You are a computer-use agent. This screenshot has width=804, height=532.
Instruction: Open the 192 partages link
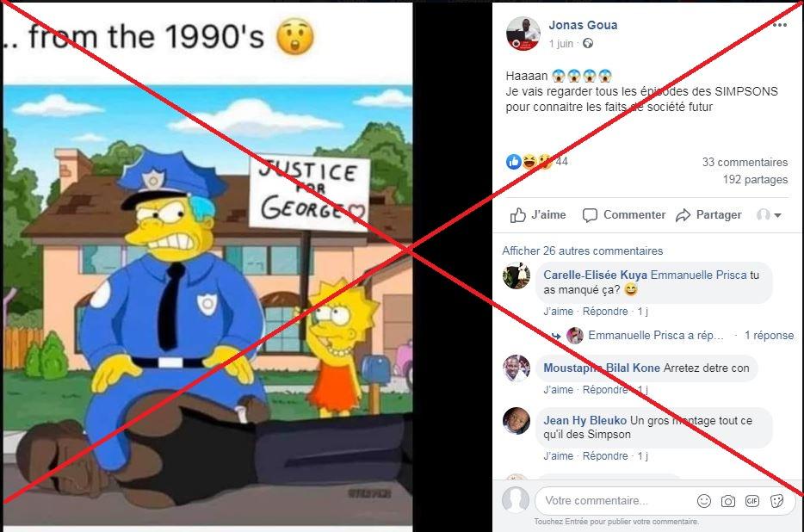tap(755, 180)
